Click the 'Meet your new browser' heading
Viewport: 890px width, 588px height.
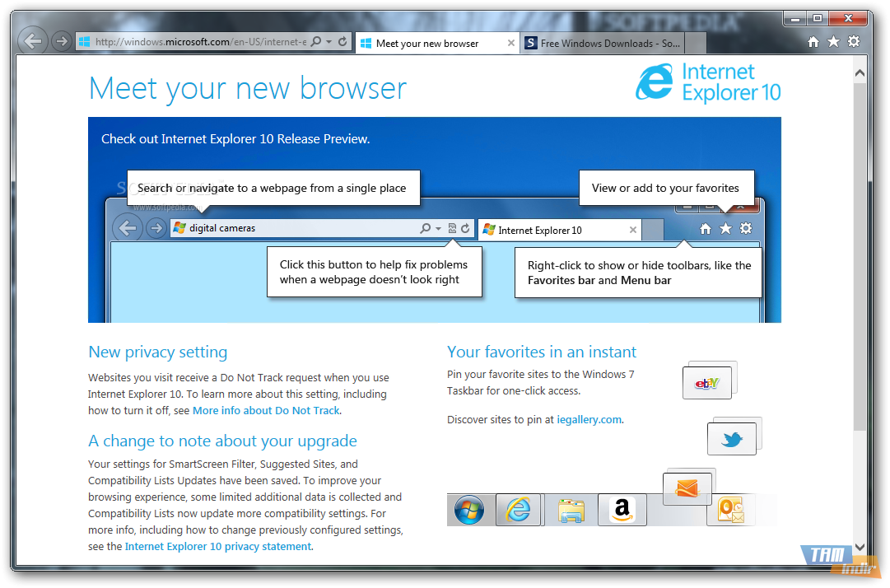tap(248, 89)
